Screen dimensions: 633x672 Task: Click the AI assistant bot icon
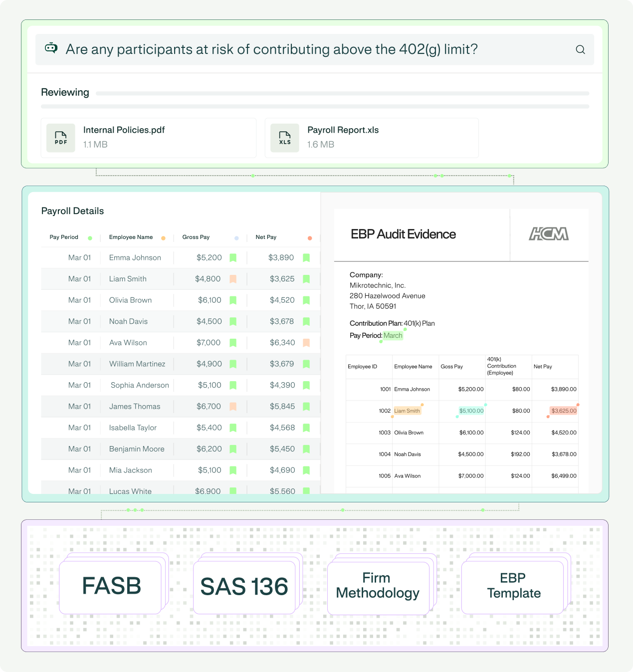51,48
